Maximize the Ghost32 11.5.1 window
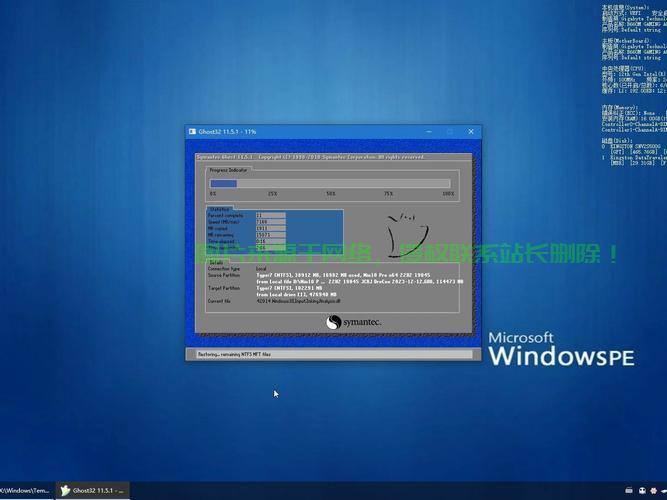 tap(450, 132)
